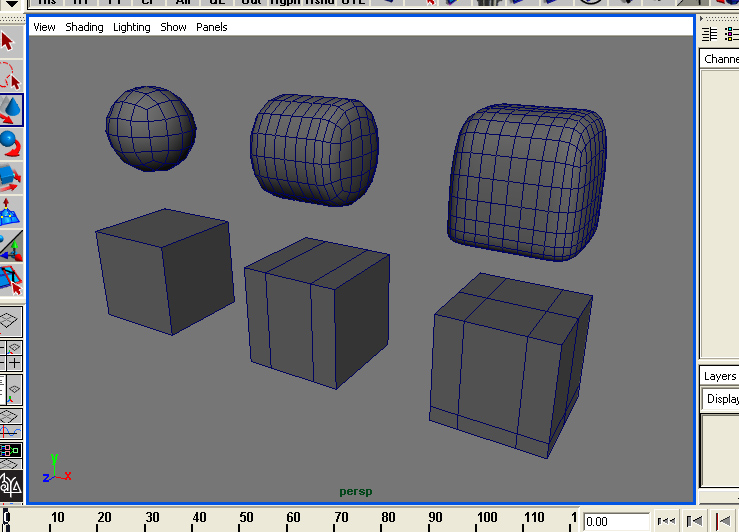Click the Maya logo box
The image size is (739, 532).
click(10, 484)
